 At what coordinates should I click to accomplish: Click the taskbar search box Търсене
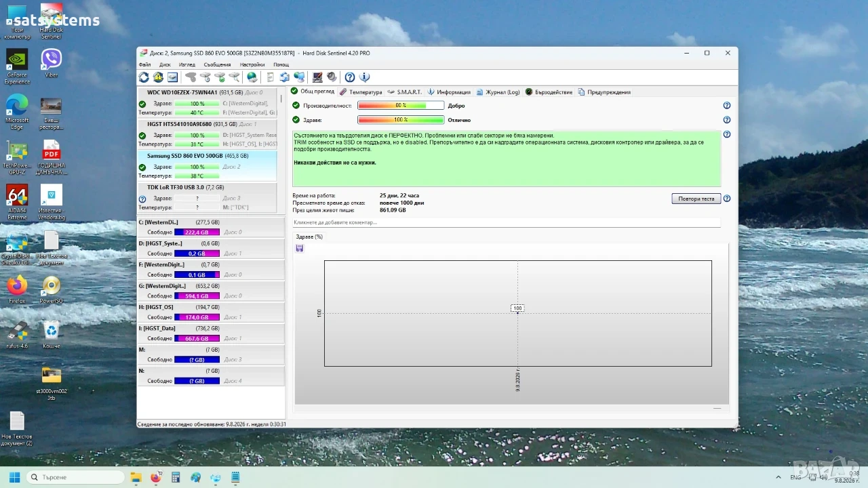pyautogui.click(x=75, y=477)
